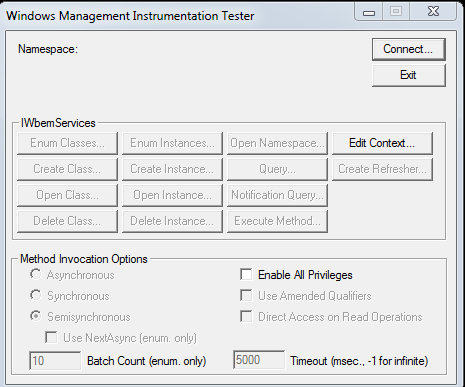This screenshot has width=465, height=387.
Task: Click the Exit button
Action: click(408, 75)
